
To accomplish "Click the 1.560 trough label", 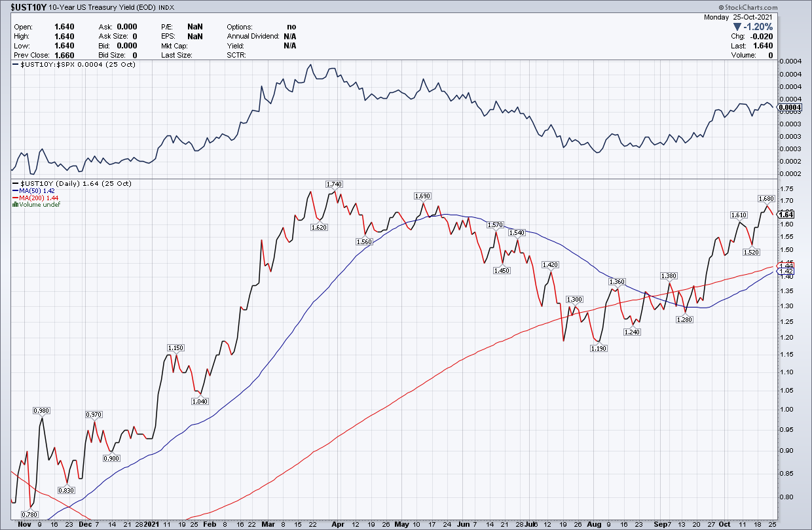I will click(x=364, y=241).
